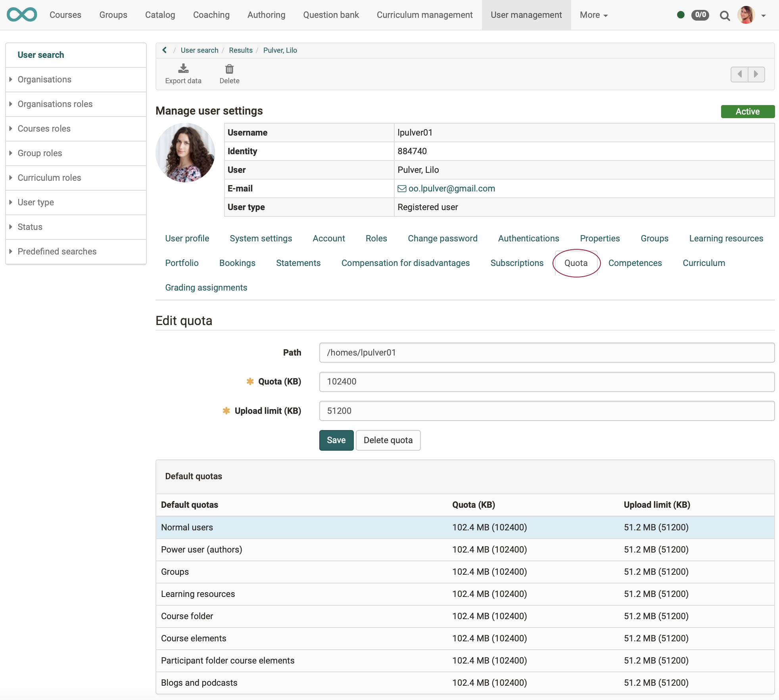Go to next user arrow
The image size is (779, 700).
pyautogui.click(x=756, y=74)
